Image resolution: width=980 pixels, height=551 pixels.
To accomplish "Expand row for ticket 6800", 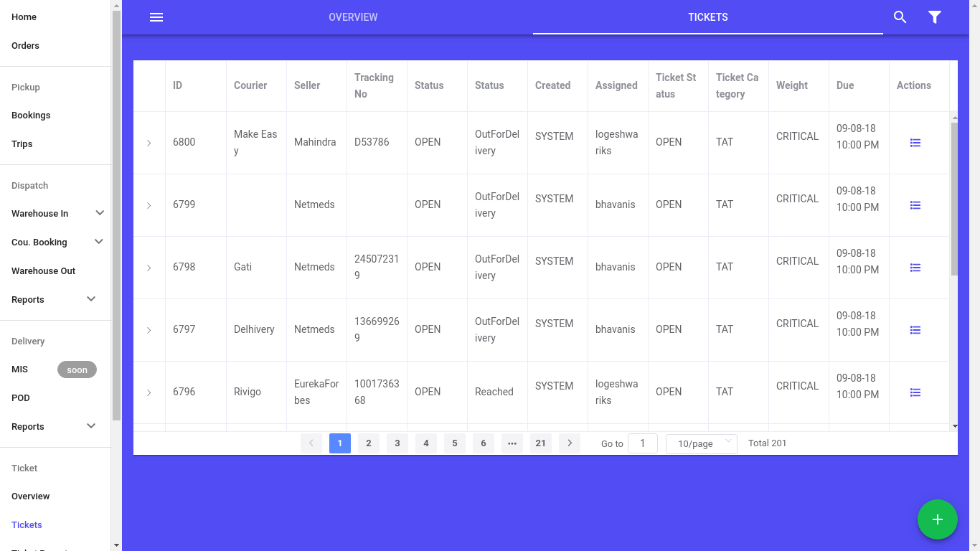I will (149, 143).
